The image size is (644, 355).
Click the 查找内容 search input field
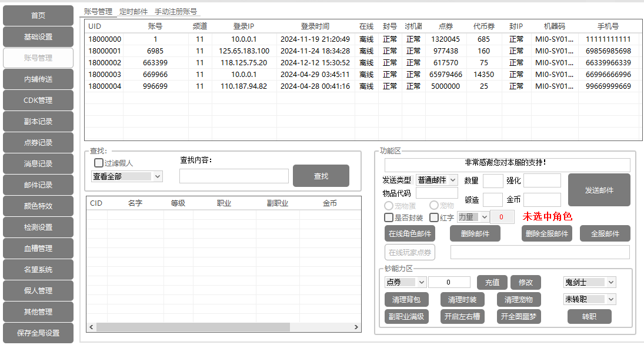click(233, 176)
